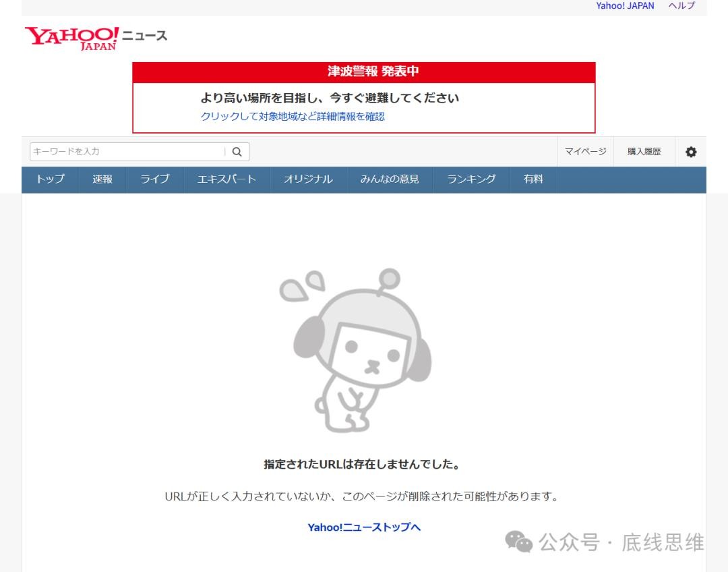Open the ヘルプ help link
Viewport: 728px width, 572px height.
tap(681, 6)
